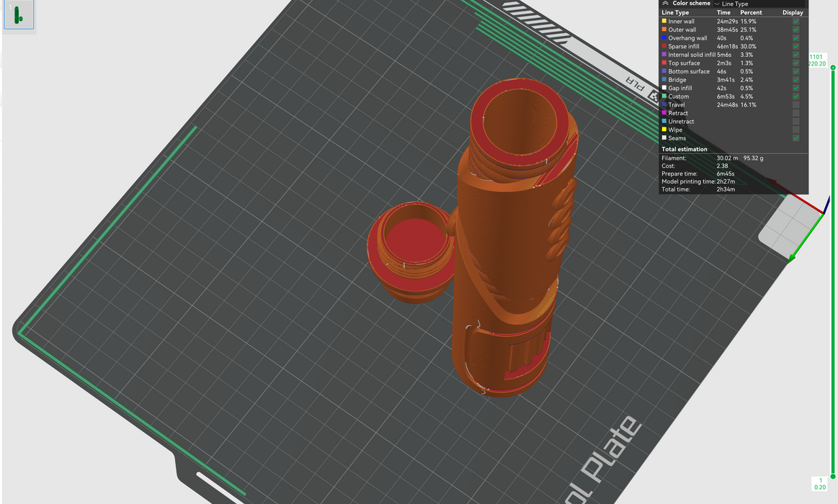This screenshot has height=504, width=838.
Task: Click the top layer slider handle at 1101
Action: (833, 67)
